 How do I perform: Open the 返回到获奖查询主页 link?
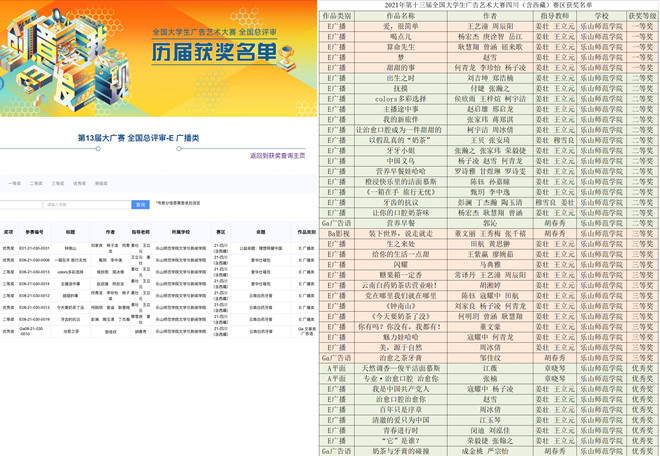tap(278, 156)
